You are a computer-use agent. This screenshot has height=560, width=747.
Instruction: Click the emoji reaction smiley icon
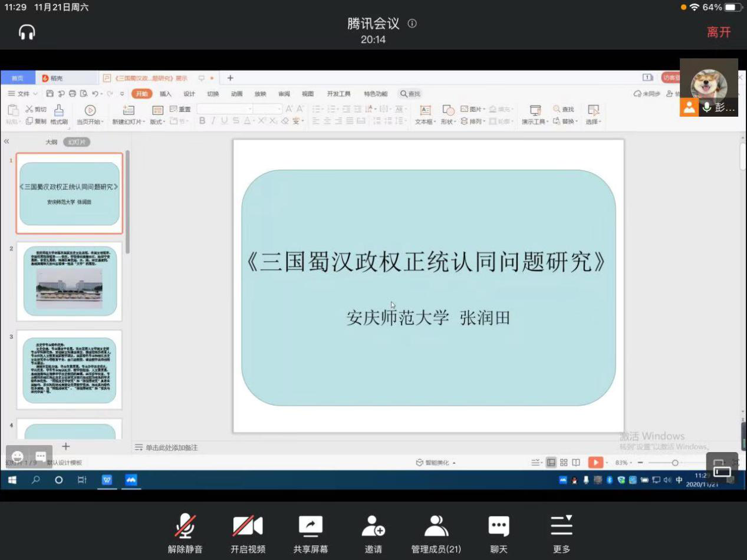pyautogui.click(x=18, y=456)
